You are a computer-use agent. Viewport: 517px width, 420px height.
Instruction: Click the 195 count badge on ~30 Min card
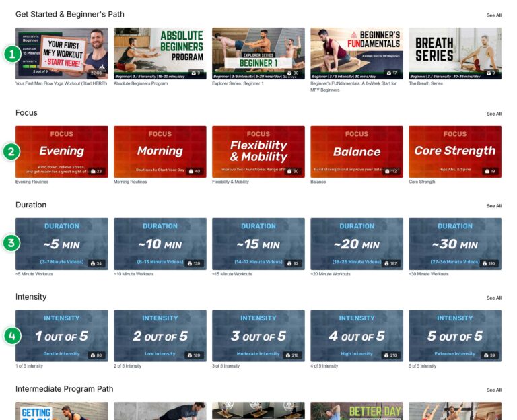pos(489,263)
